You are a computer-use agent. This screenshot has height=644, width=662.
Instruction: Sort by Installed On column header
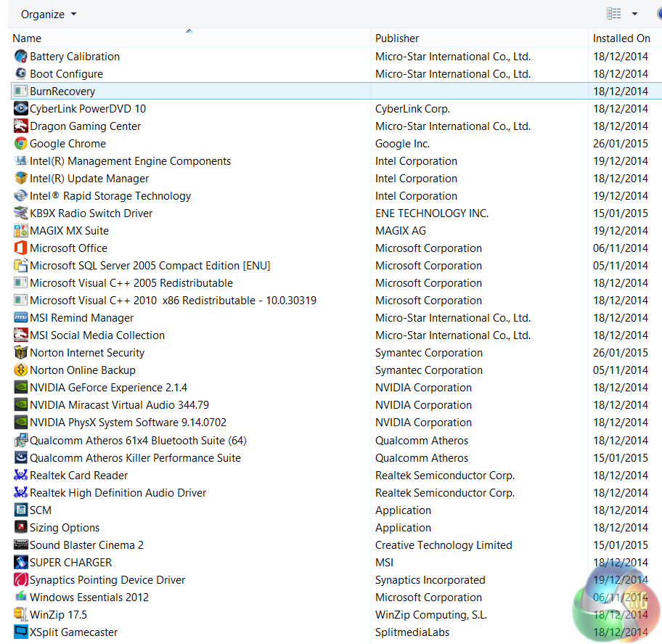(621, 38)
